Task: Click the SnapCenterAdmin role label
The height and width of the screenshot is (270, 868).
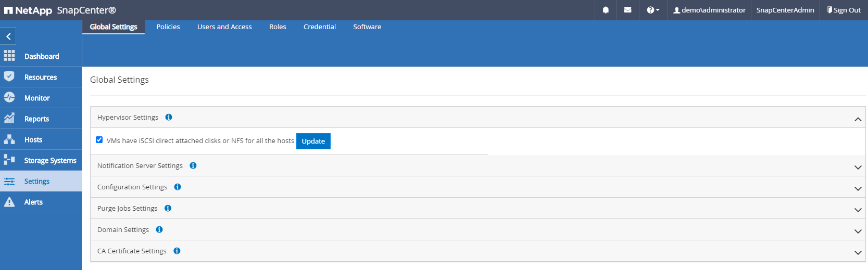Action: coord(785,10)
